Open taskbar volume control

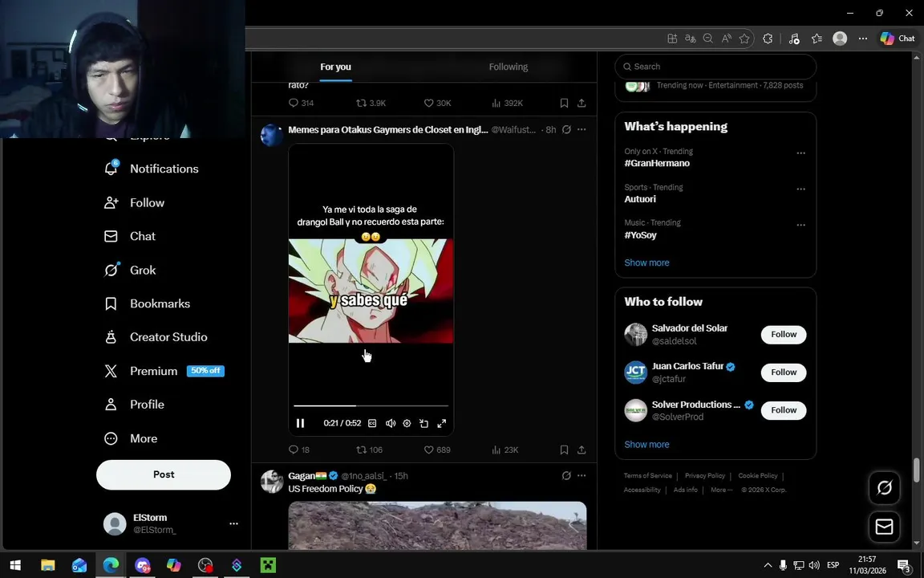814,565
